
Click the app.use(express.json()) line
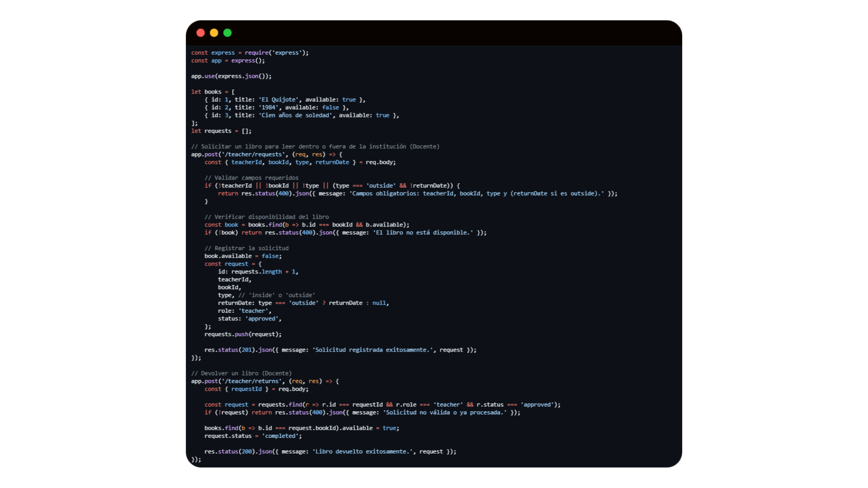click(x=231, y=76)
